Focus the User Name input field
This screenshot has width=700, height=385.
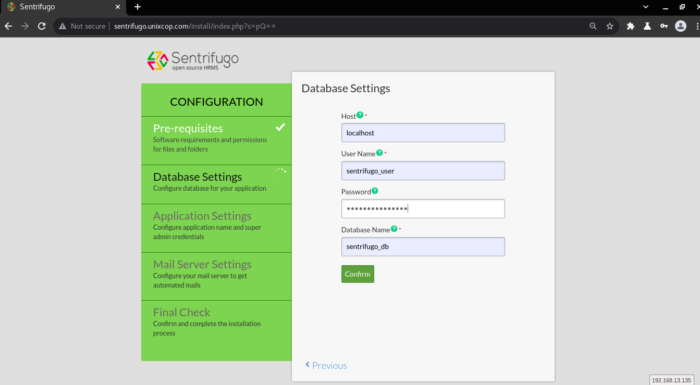coord(423,171)
